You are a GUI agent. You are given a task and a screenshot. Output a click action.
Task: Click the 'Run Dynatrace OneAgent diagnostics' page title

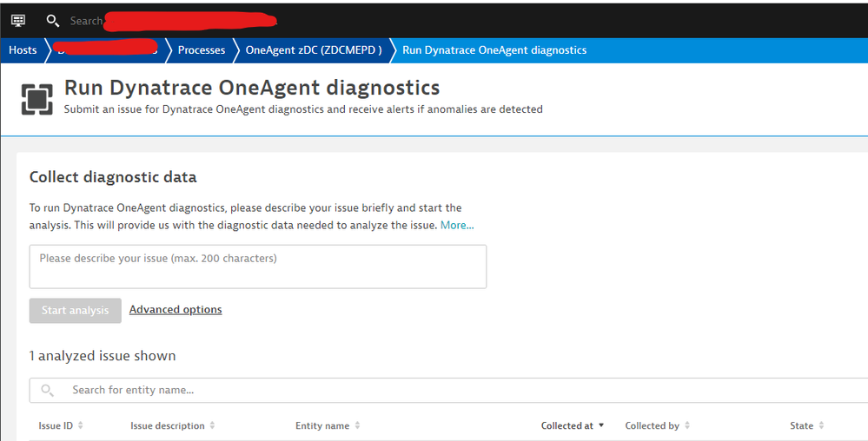(x=252, y=88)
